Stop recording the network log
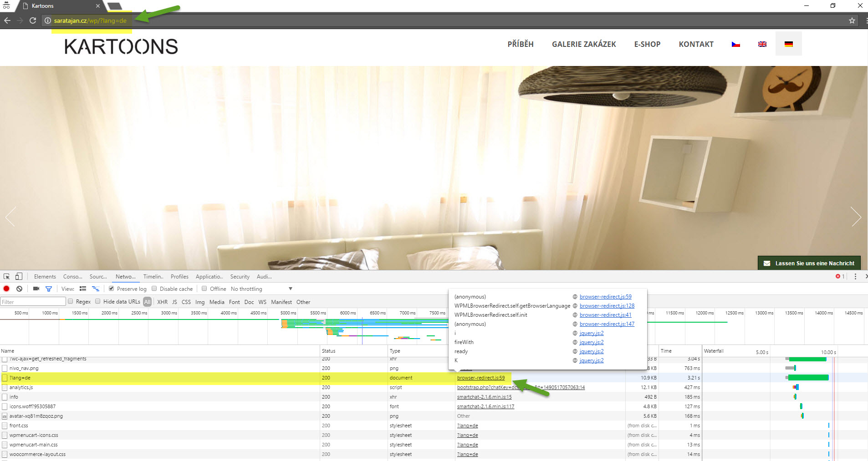The height and width of the screenshot is (461, 868). coord(6,289)
